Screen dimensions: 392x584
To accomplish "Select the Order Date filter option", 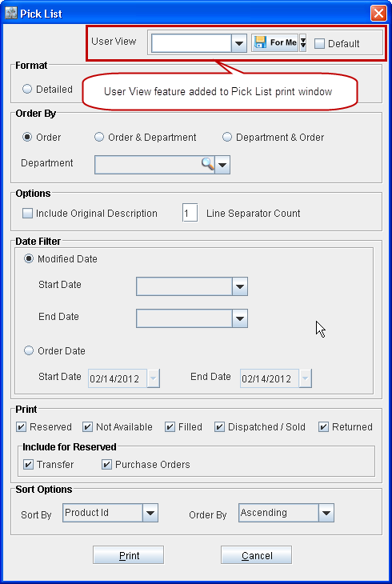I will coord(29,351).
